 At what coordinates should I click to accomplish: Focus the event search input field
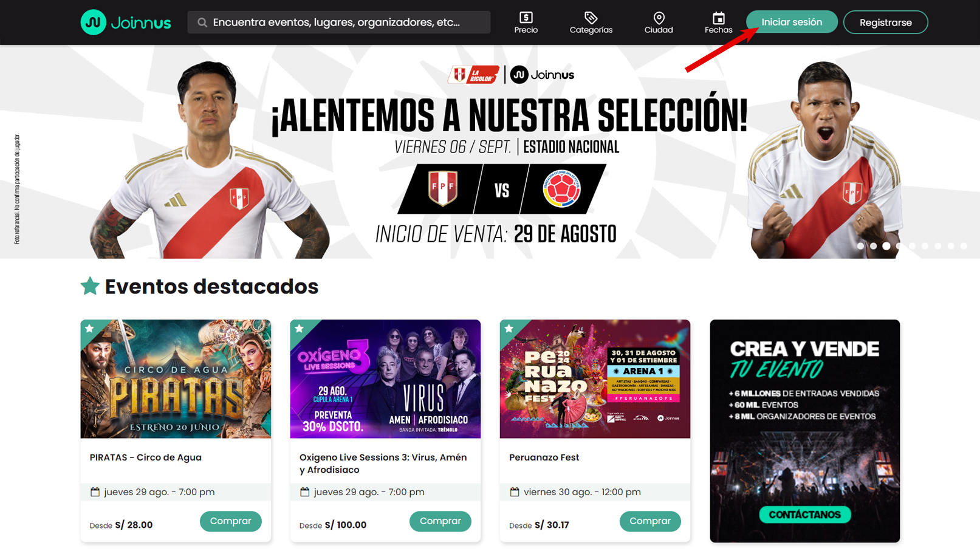[x=338, y=22]
